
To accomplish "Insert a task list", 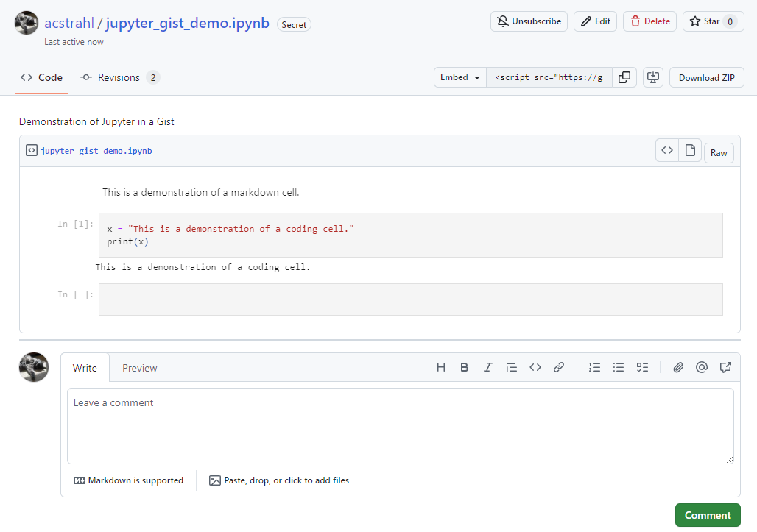I will (x=642, y=367).
